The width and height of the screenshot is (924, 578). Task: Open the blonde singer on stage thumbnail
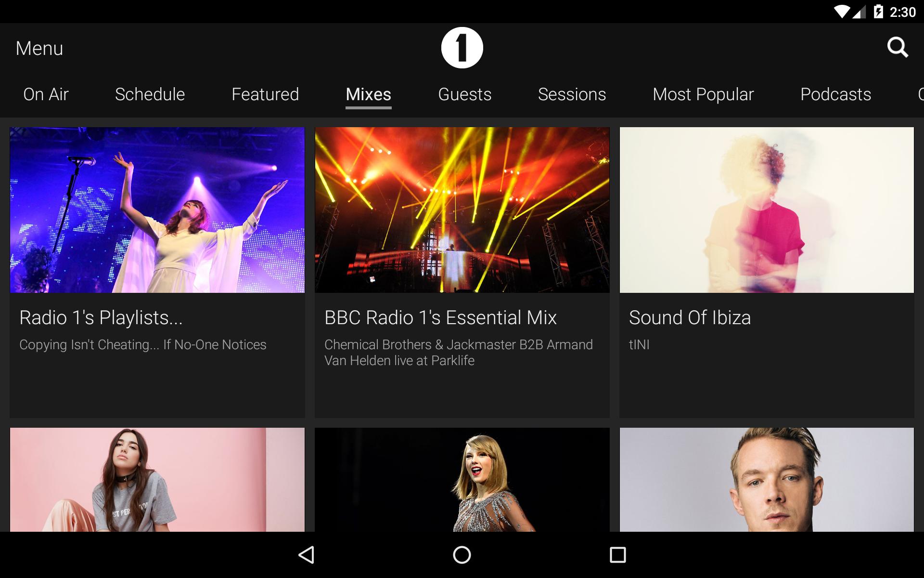point(462,480)
